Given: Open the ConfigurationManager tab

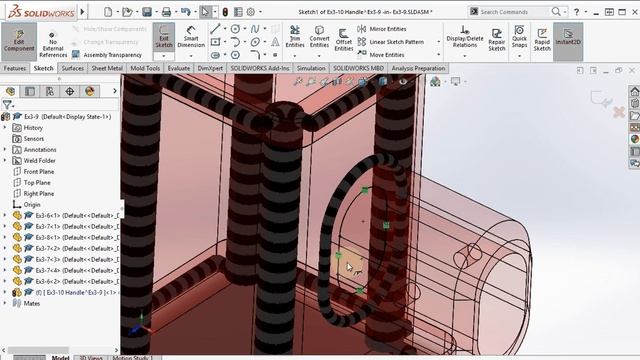Looking at the screenshot, I should pyautogui.click(x=50, y=91).
